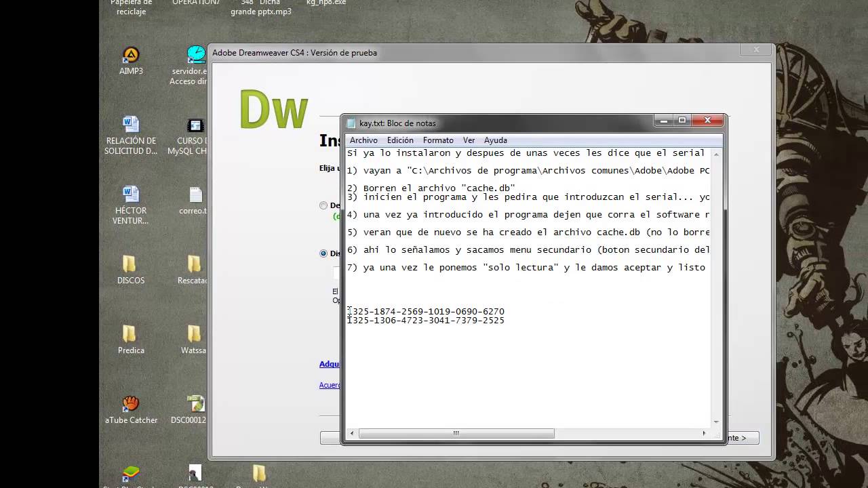Open the Edición menu in Notepad

400,140
